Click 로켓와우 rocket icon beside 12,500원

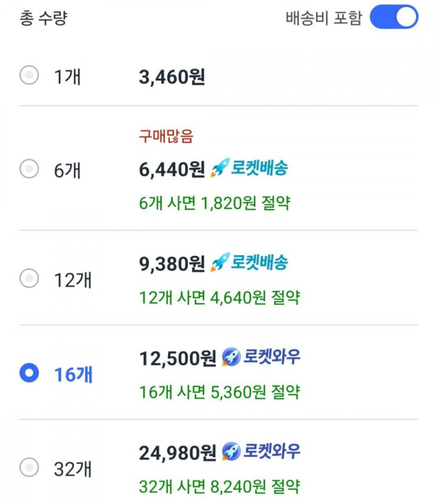(x=231, y=358)
